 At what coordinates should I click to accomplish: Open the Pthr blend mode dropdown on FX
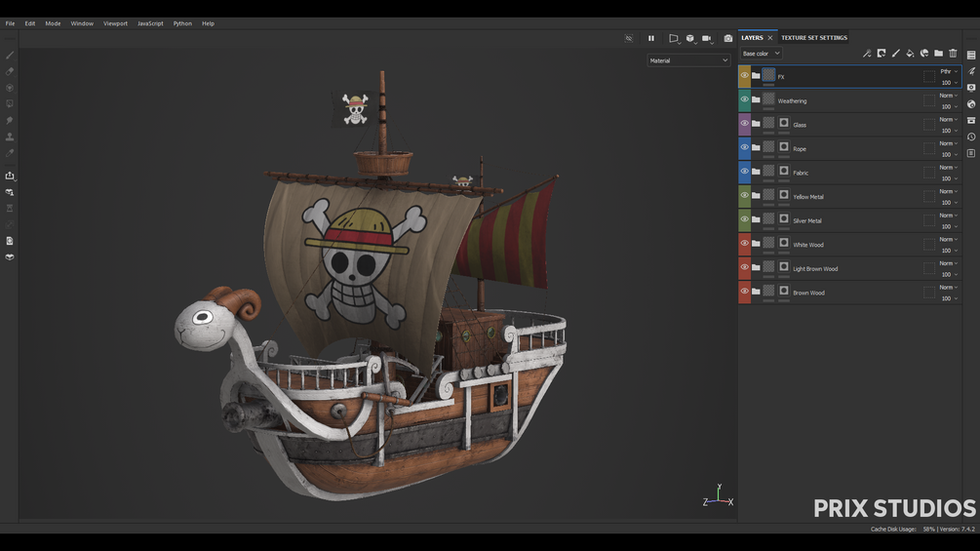949,71
